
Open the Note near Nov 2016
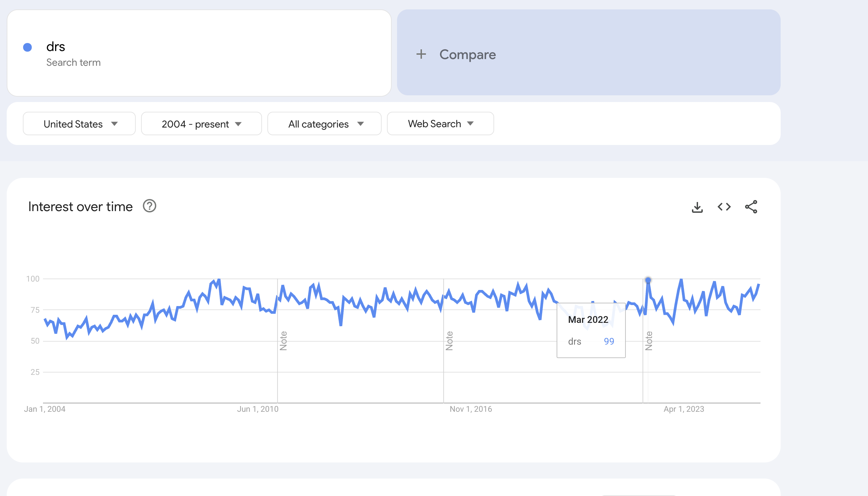pyautogui.click(x=449, y=341)
